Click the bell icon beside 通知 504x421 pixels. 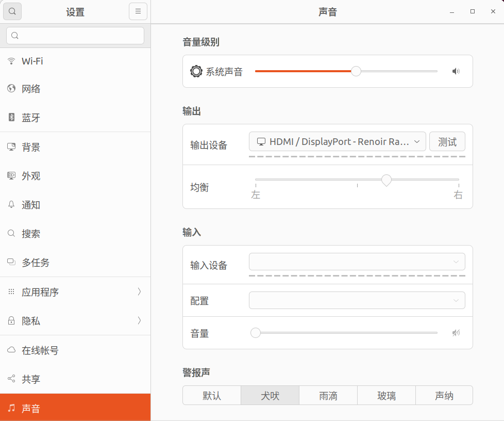pyautogui.click(x=11, y=204)
